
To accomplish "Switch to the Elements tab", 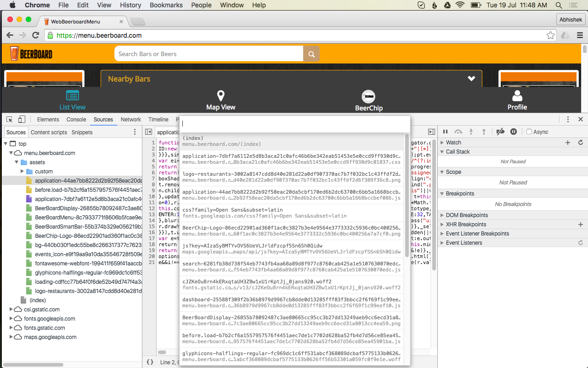I will [x=48, y=119].
